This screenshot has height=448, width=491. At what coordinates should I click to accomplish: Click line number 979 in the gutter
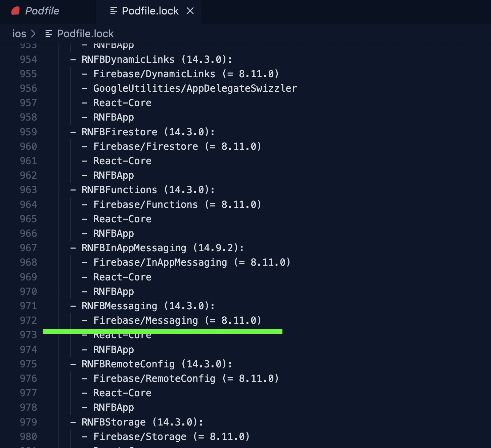tap(28, 422)
